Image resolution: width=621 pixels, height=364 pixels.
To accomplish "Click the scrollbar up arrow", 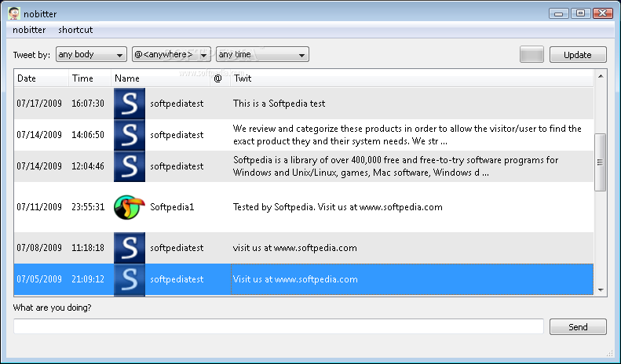I will [601, 76].
